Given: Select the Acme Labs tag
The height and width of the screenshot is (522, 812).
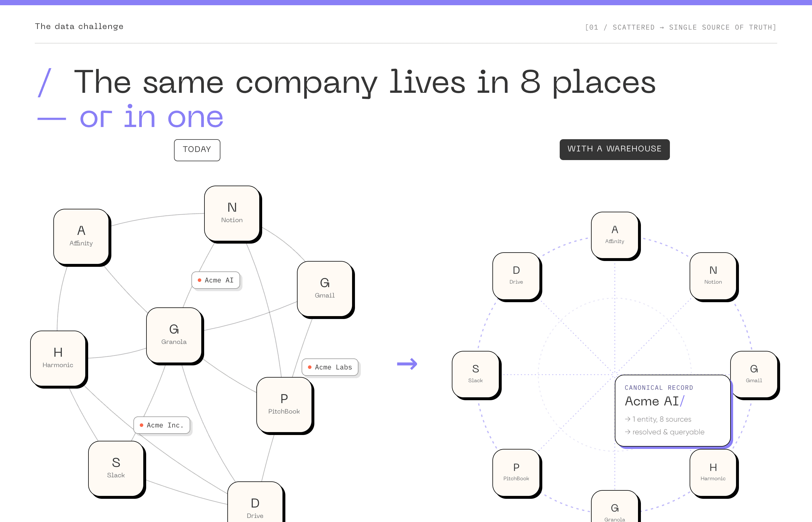Looking at the screenshot, I should 330,367.
